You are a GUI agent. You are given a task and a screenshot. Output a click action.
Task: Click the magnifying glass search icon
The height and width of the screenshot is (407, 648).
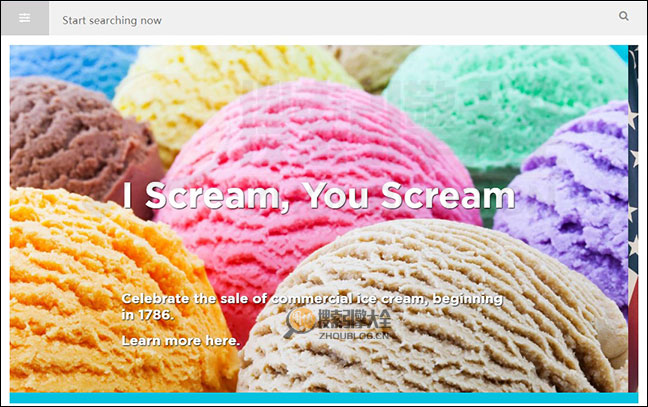pos(624,16)
